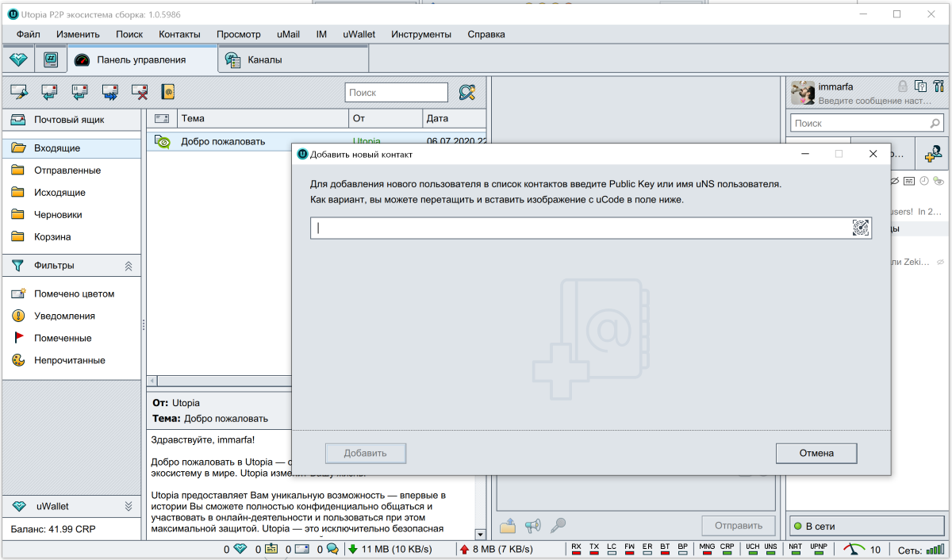Screen dimensions: 952x560
Task: Click the message body scrollbar down arrow
Action: tap(479, 535)
